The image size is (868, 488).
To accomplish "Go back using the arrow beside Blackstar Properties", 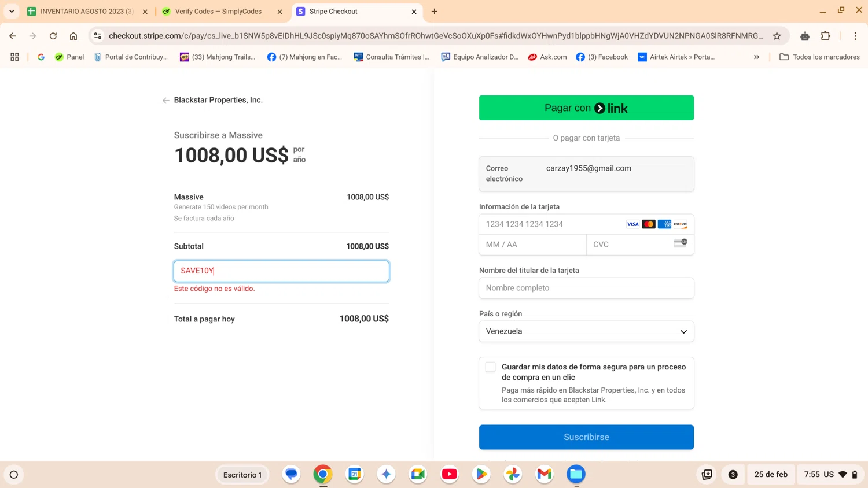I will click(166, 101).
